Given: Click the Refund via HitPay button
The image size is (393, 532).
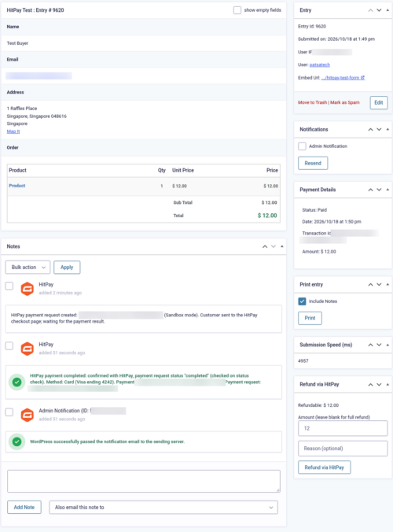Looking at the screenshot, I should pyautogui.click(x=324, y=467).
